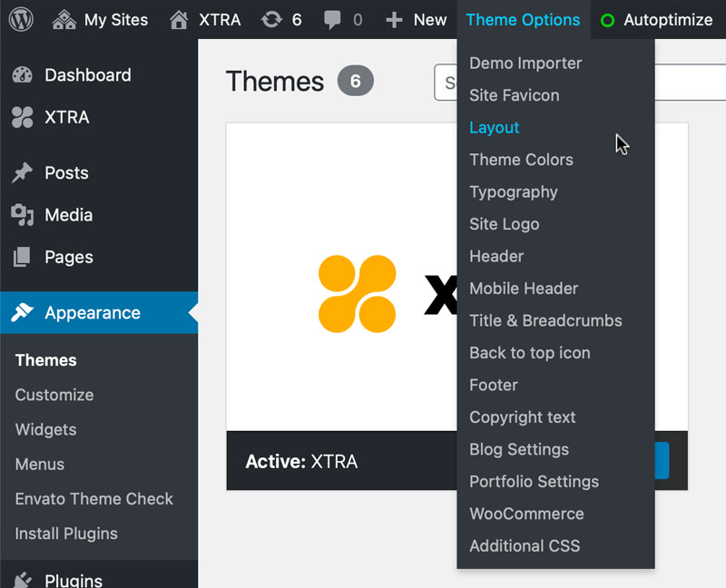Screen dimensions: 726x588
Task: Click the updates refresh icon
Action: tap(270, 19)
